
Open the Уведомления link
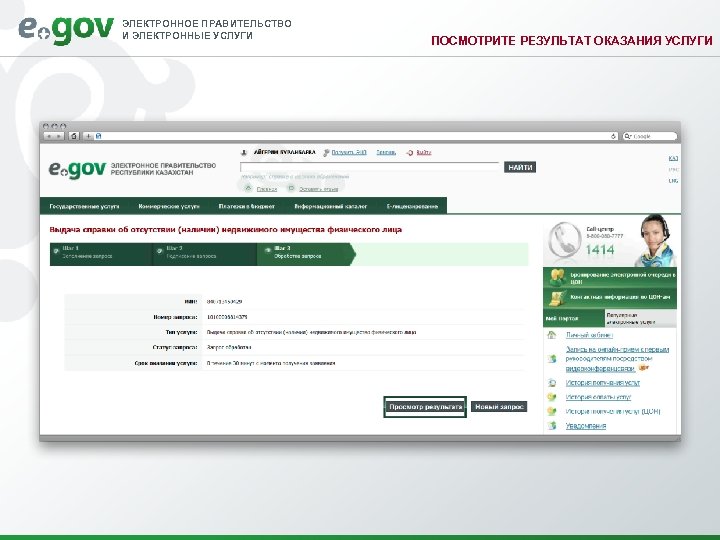586,426
